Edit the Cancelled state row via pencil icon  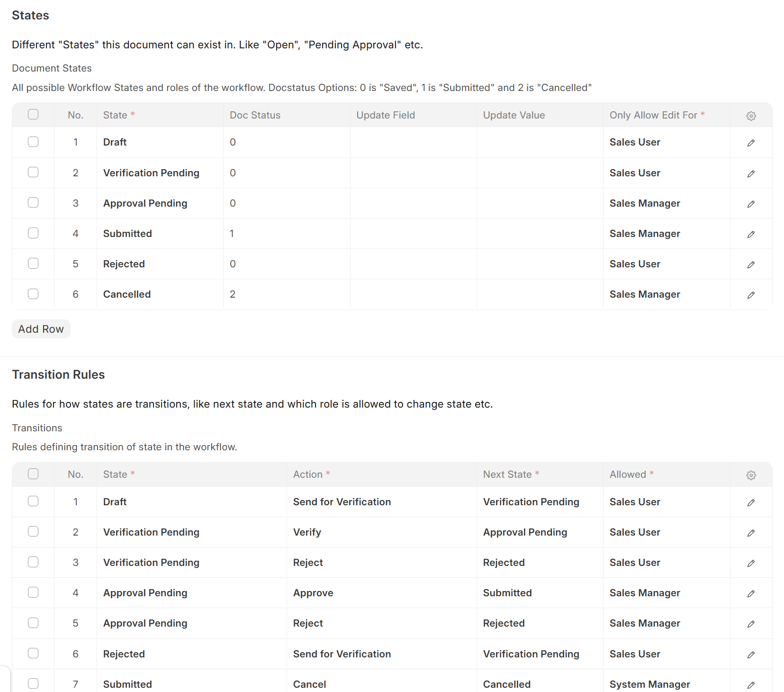pos(751,295)
